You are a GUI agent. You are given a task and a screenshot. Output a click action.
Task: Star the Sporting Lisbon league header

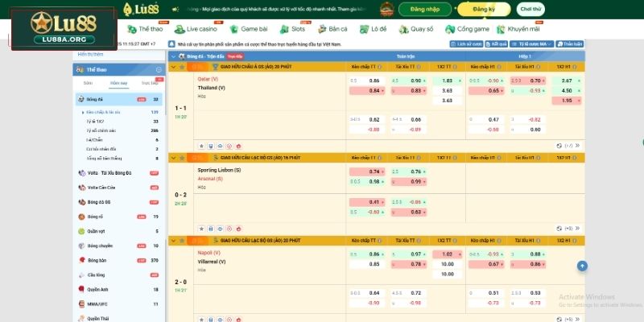click(x=183, y=158)
